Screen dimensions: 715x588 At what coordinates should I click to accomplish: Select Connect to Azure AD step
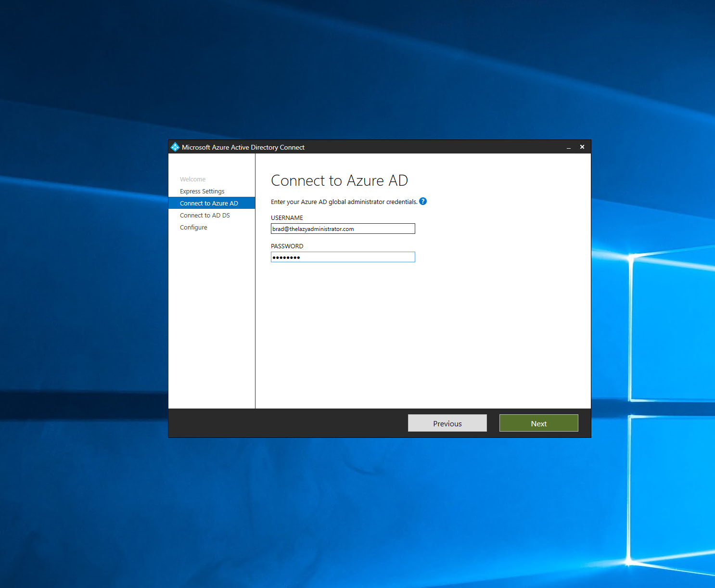(x=212, y=203)
